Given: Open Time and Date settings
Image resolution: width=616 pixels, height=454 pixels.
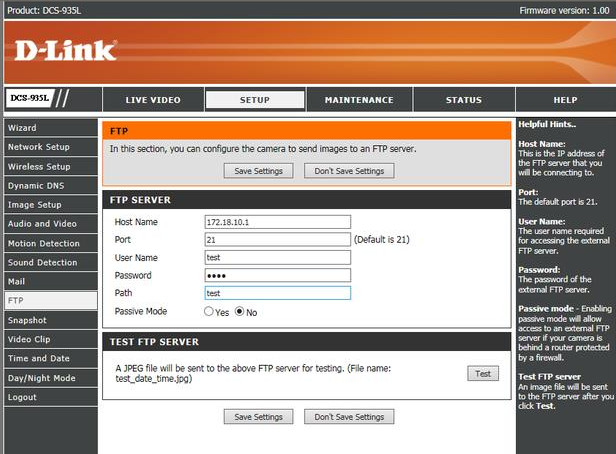Looking at the screenshot, I should click(51, 358).
